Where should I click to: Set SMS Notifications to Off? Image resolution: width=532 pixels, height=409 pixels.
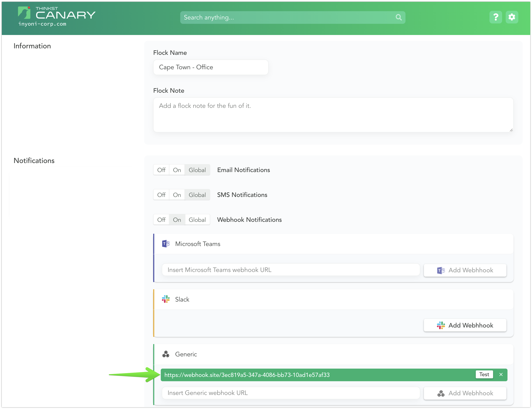pyautogui.click(x=161, y=195)
